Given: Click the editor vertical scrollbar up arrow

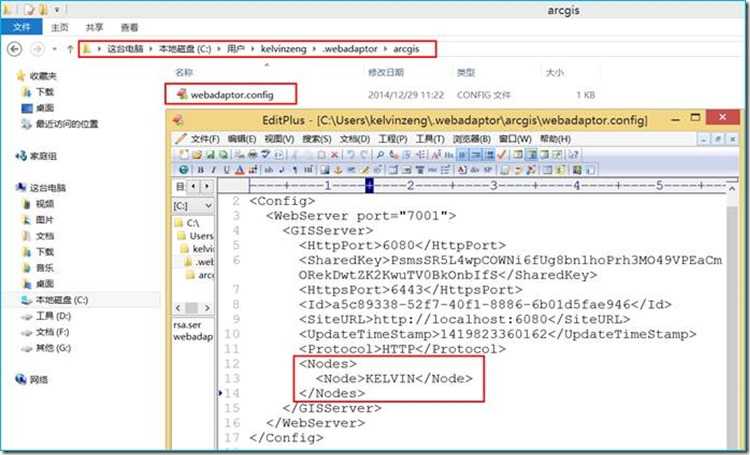Looking at the screenshot, I should [x=732, y=189].
